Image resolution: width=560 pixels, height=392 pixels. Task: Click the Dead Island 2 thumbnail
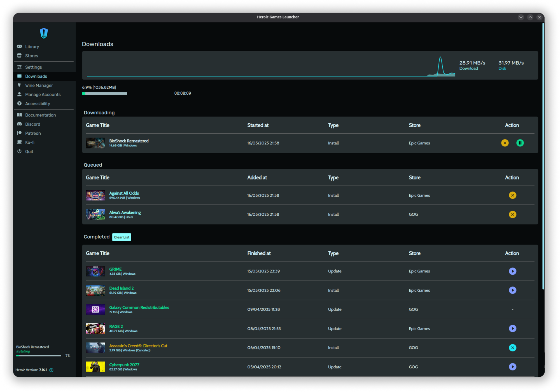click(x=95, y=290)
